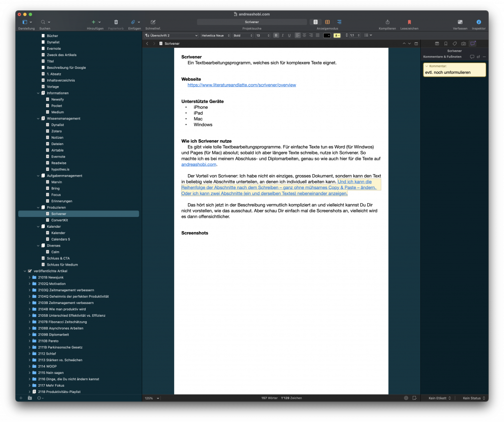Viewport: 504px width, 422px height.
Task: Justify text alignment
Action: point(317,35)
